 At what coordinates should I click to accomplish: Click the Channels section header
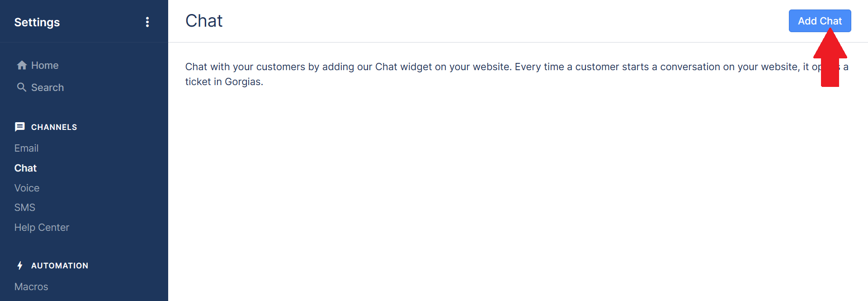pyautogui.click(x=54, y=127)
